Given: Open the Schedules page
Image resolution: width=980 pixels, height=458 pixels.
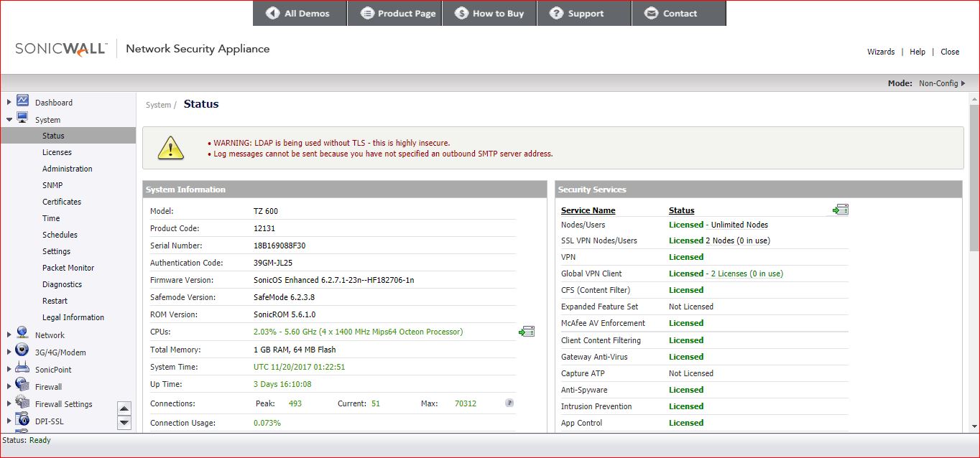Looking at the screenshot, I should pos(60,235).
